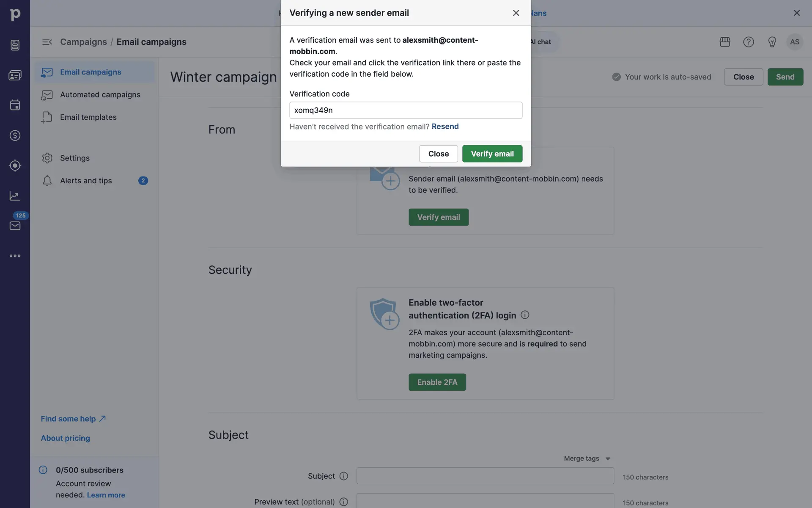Close the verification dialog with X

tap(516, 13)
